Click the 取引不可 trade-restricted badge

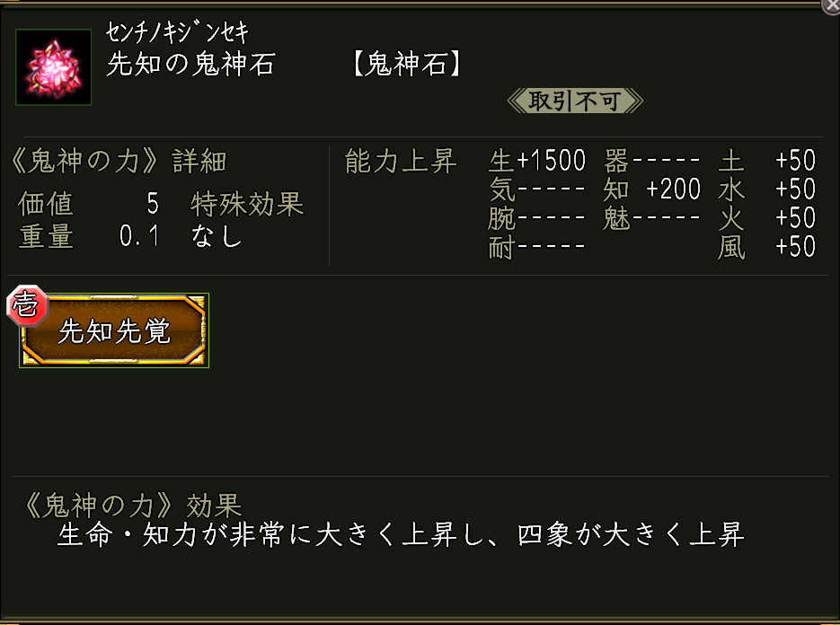575,101
